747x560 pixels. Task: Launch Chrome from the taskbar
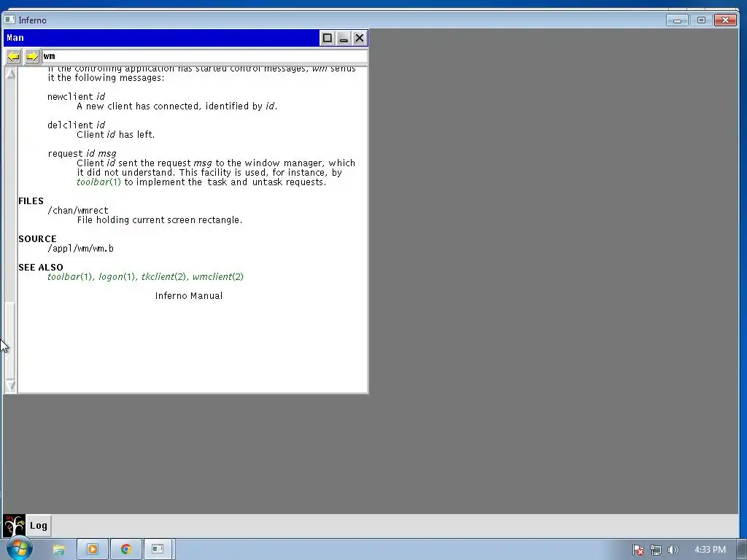[125, 550]
